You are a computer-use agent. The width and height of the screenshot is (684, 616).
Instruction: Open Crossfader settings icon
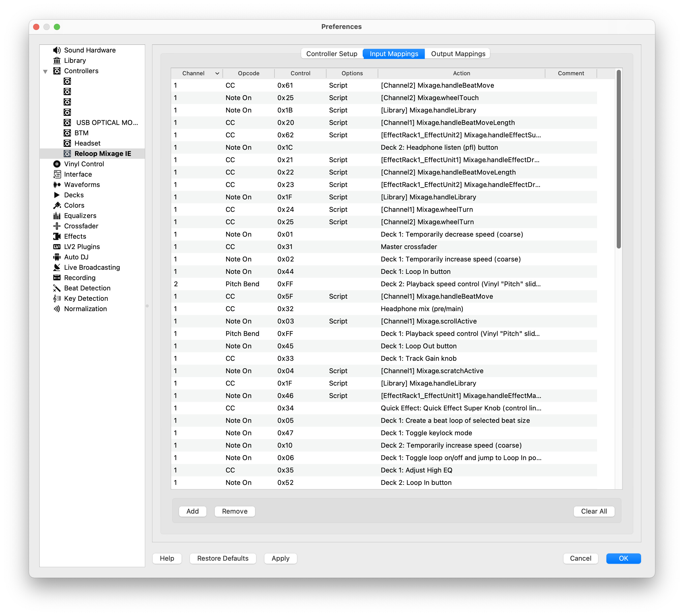[x=57, y=226]
